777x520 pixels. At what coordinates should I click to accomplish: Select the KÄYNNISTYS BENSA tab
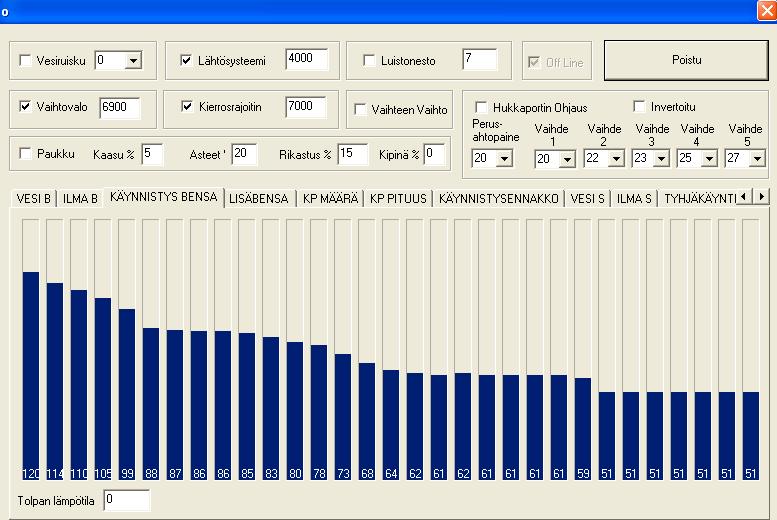(x=164, y=197)
